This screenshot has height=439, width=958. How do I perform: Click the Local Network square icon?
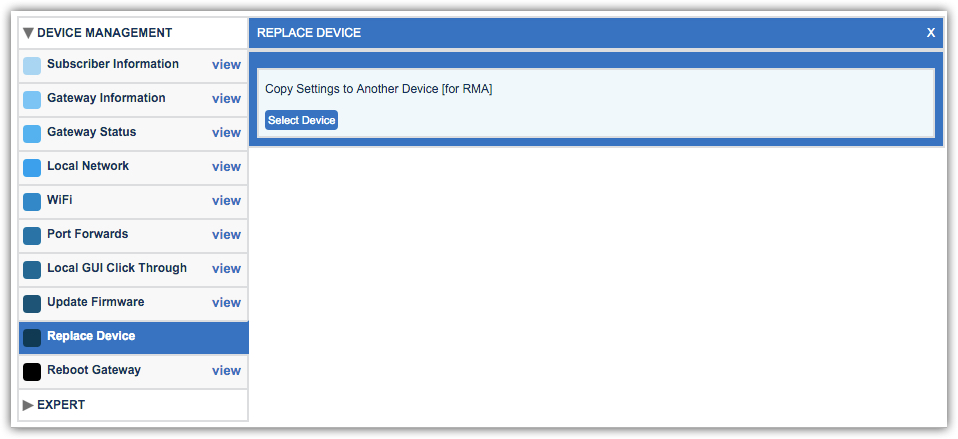point(32,168)
